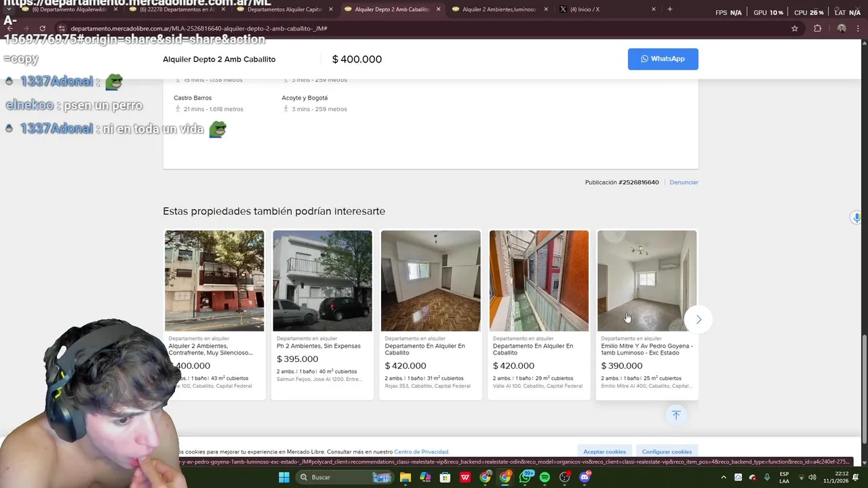
Task: Open a new browser tab
Action: click(670, 9)
